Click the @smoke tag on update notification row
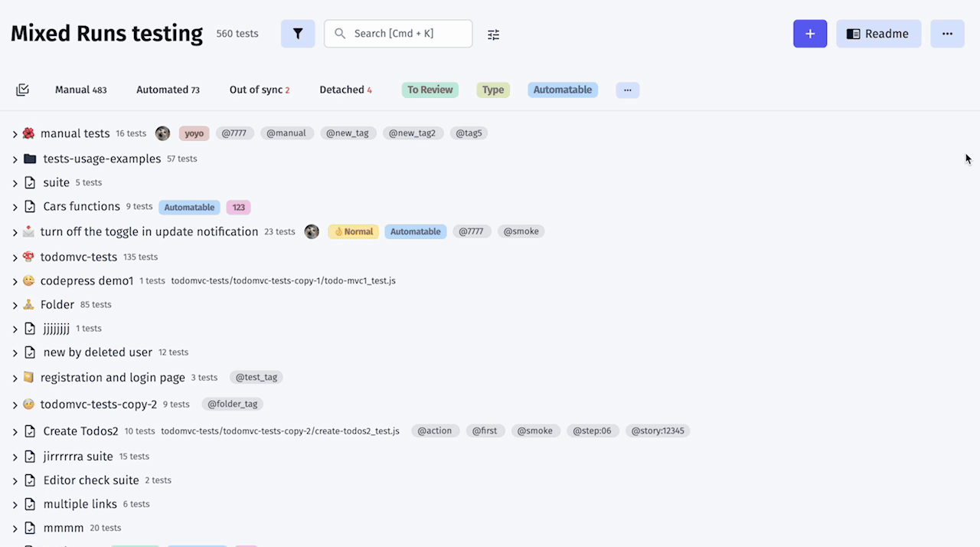980x547 pixels. coord(521,231)
